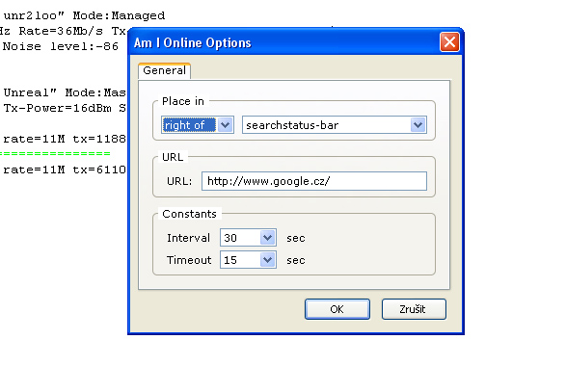Cancel with the Zrušit button

point(414,309)
